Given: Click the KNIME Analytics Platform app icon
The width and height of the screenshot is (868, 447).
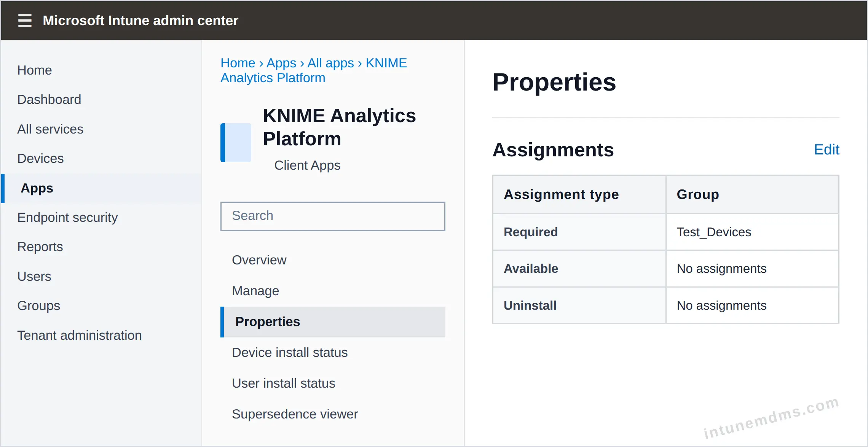Looking at the screenshot, I should 236,142.
